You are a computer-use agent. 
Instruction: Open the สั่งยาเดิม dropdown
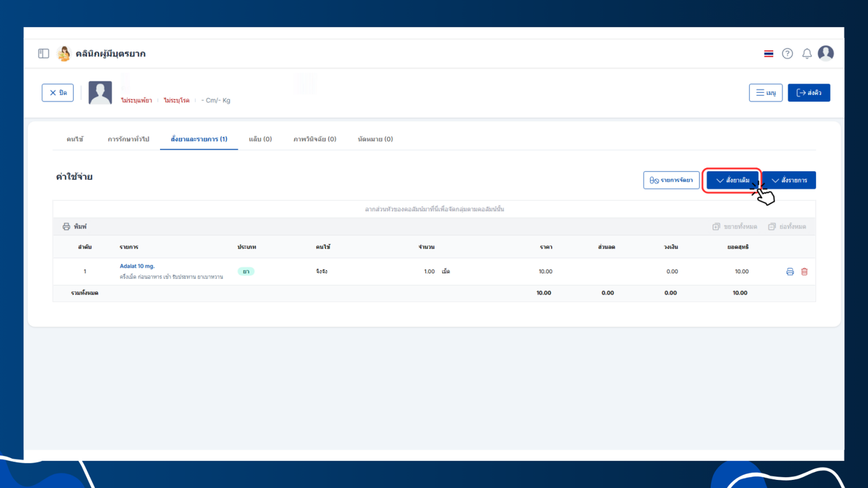pos(733,180)
